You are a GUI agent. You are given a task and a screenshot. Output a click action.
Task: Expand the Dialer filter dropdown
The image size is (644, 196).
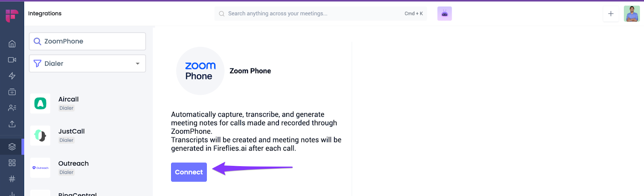coord(87,63)
